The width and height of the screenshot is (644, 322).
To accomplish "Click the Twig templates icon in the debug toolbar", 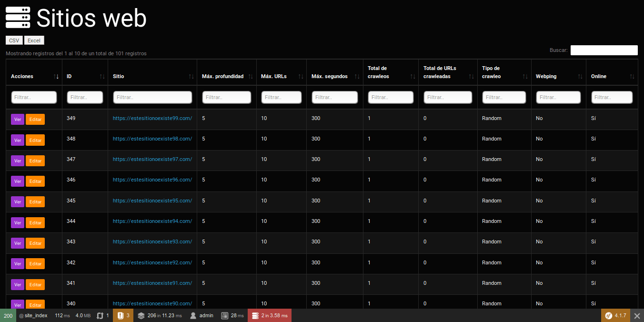I will click(x=141, y=315).
